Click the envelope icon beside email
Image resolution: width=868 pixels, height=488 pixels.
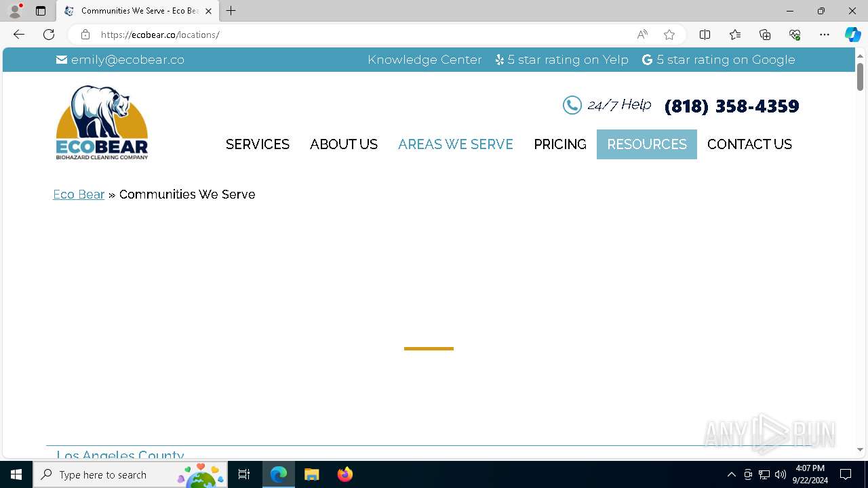62,60
